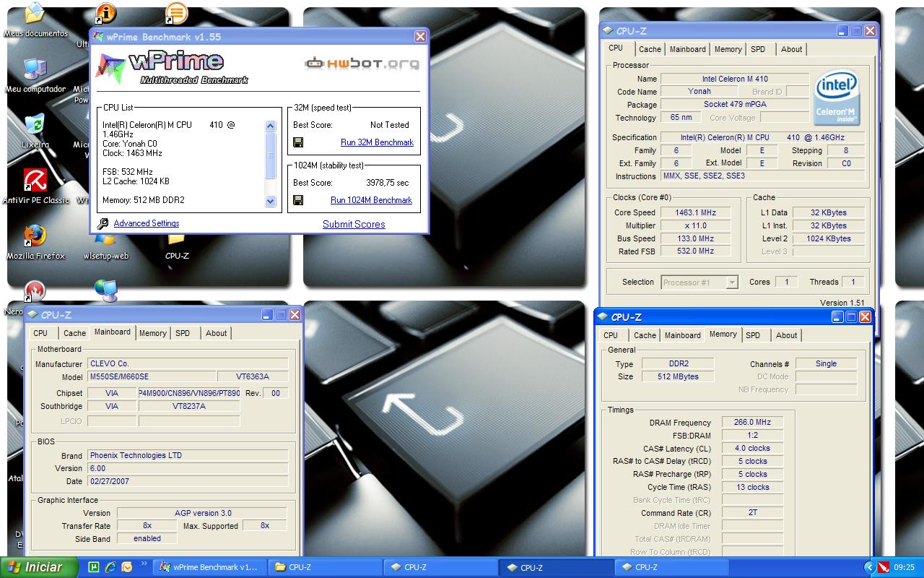Click the Command Rate value '2T'
The image size is (924, 578).
click(x=752, y=512)
